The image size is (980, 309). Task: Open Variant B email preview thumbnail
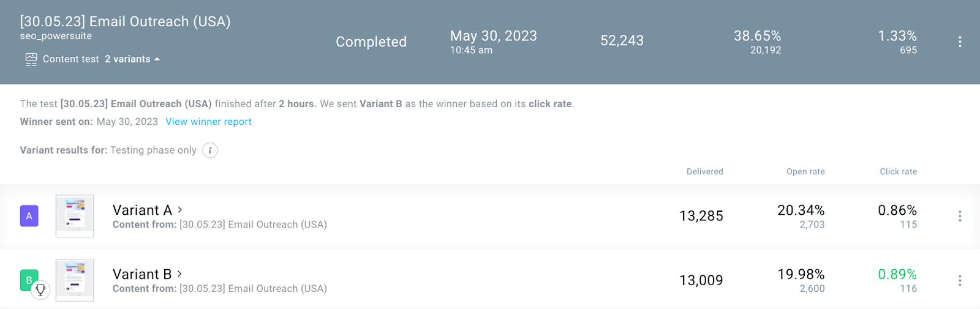(x=75, y=280)
